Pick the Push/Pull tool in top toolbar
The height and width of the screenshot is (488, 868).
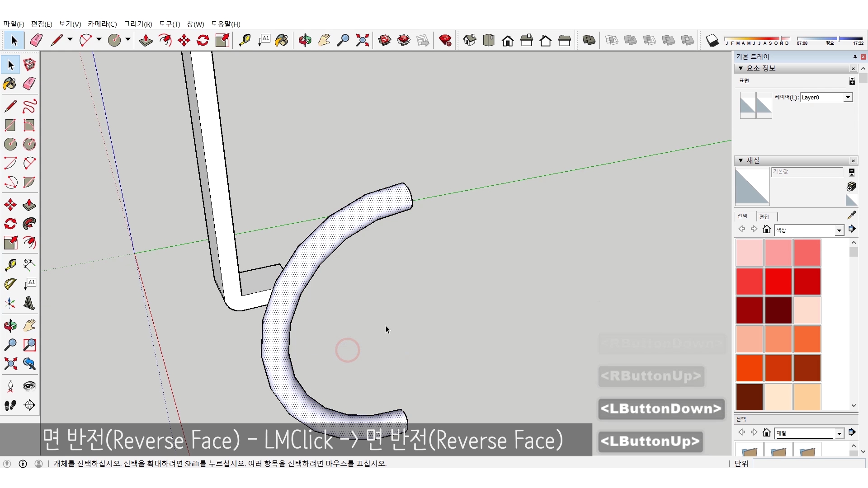pyautogui.click(x=146, y=41)
